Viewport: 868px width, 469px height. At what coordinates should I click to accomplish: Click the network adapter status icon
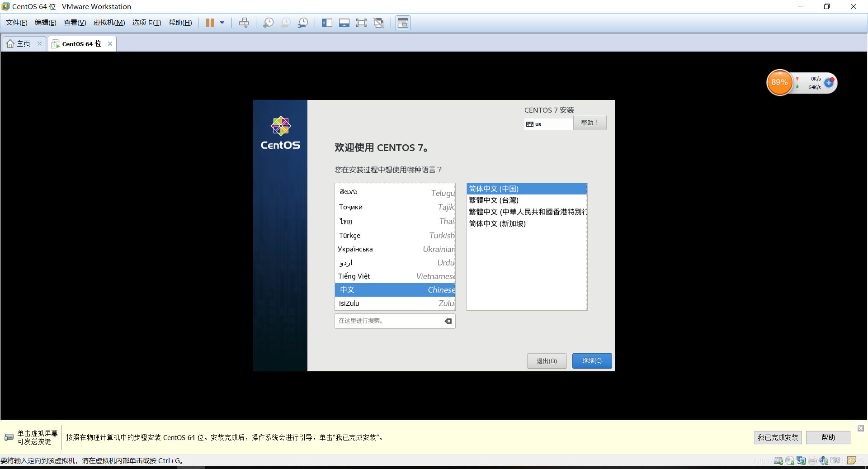(x=801, y=460)
